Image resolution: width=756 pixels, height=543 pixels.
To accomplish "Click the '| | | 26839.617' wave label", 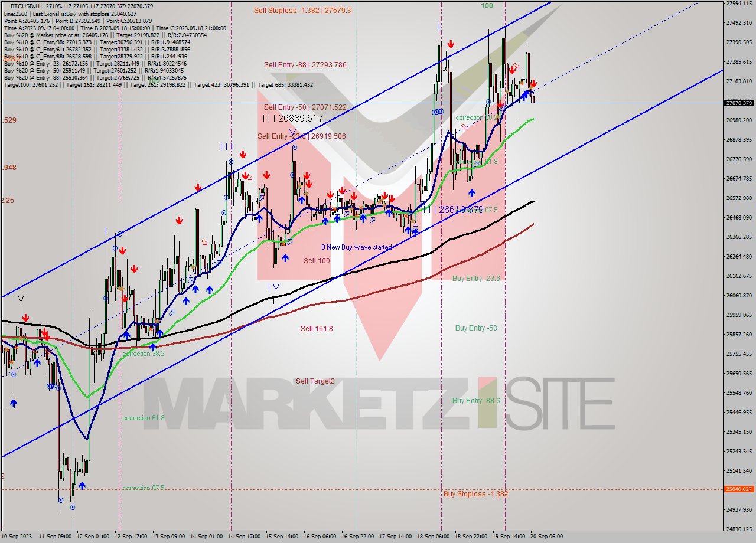I will 293,118.
